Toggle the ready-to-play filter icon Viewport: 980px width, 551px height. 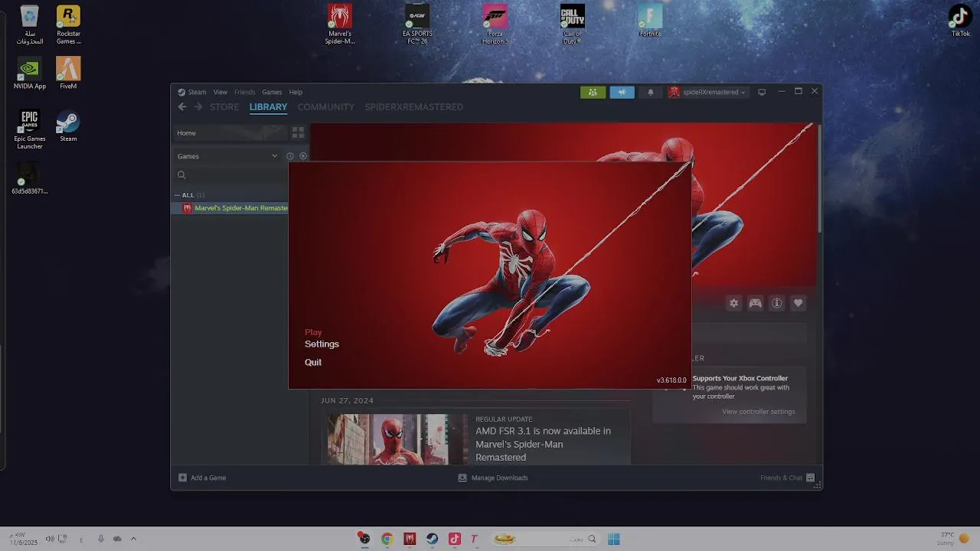point(303,156)
